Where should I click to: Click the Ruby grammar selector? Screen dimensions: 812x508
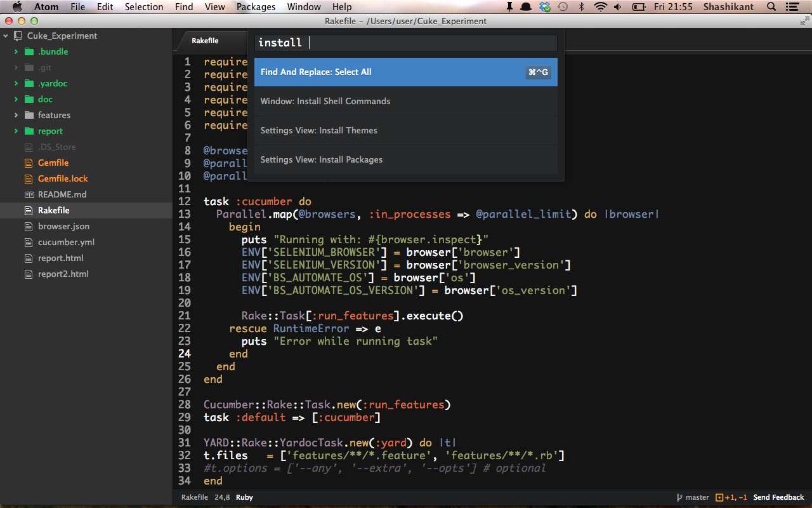244,497
